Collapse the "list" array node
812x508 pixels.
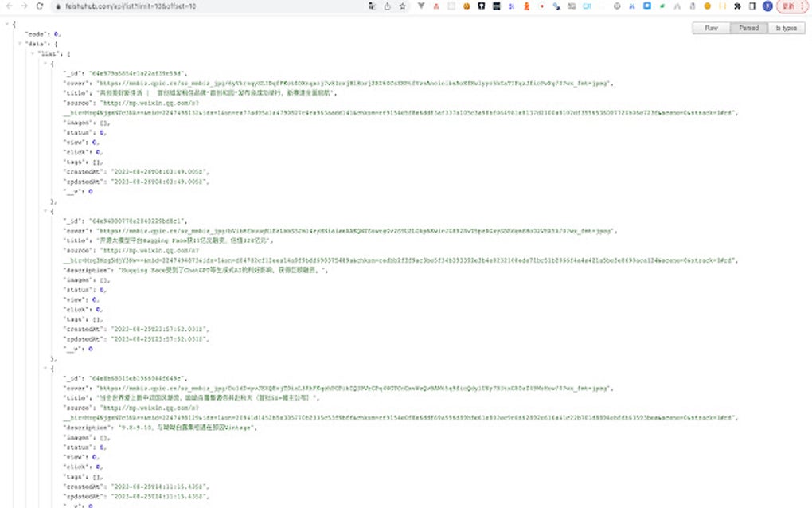pos(32,53)
